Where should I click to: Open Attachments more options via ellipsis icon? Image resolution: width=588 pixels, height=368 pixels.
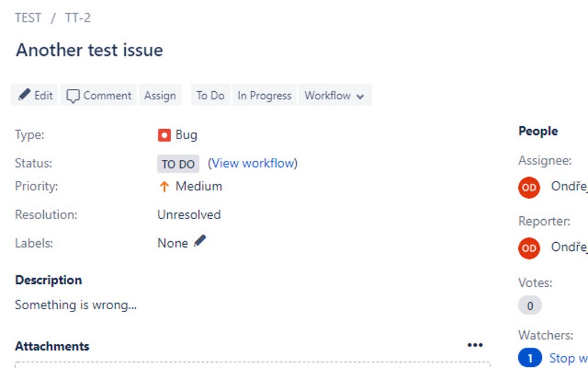475,344
